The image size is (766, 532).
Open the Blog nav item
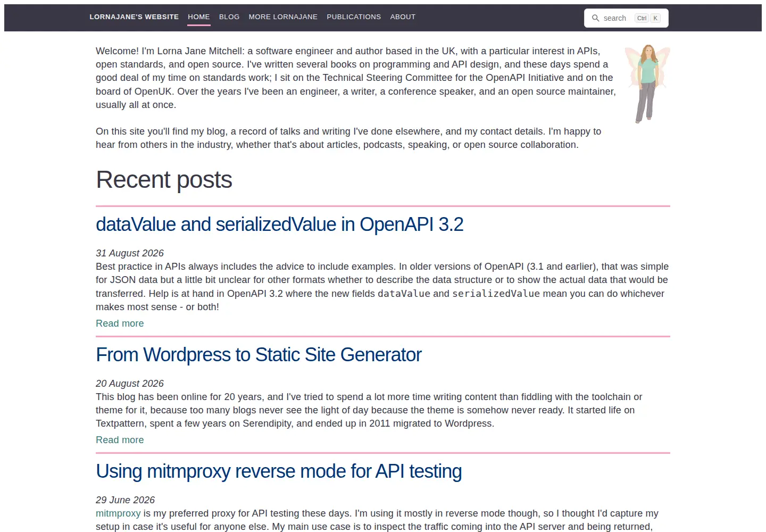229,17
